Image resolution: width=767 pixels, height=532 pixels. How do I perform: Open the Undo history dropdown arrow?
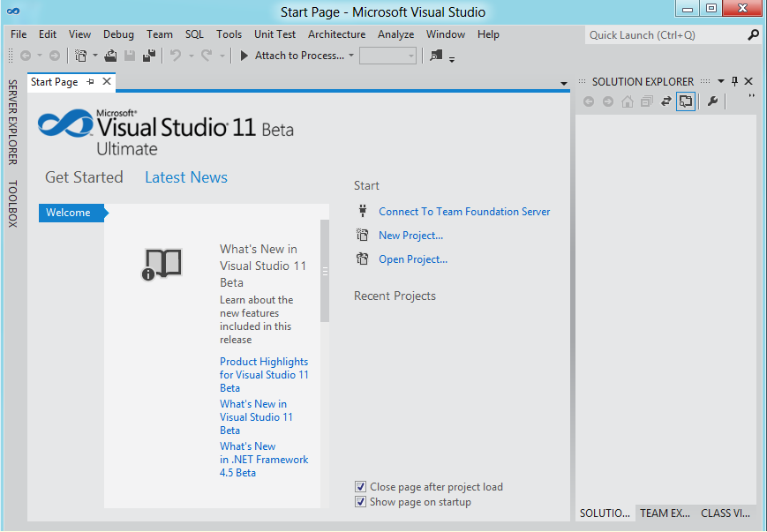(x=192, y=56)
